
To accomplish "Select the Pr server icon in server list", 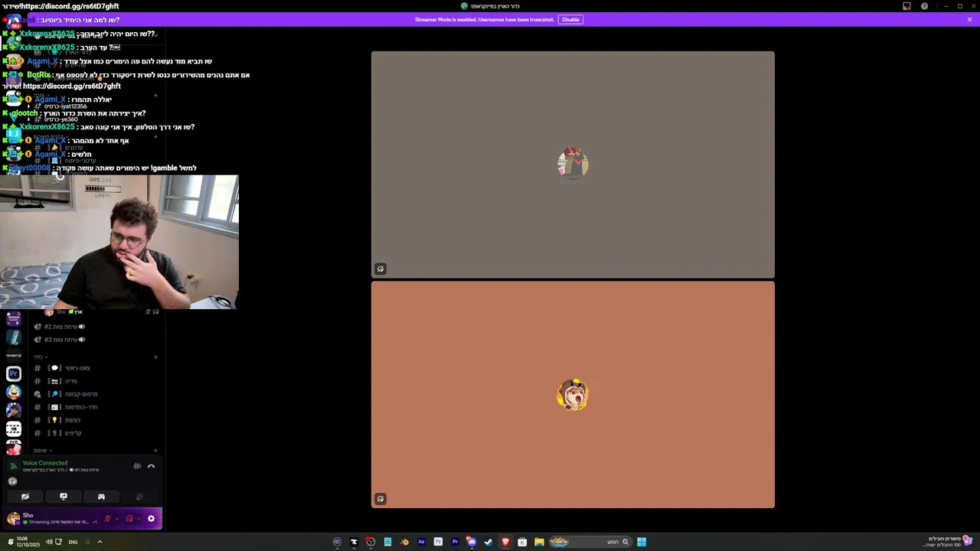I will click(14, 373).
